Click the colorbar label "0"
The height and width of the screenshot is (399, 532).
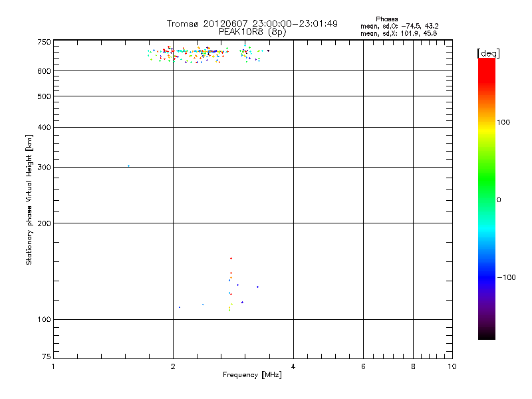(x=499, y=200)
